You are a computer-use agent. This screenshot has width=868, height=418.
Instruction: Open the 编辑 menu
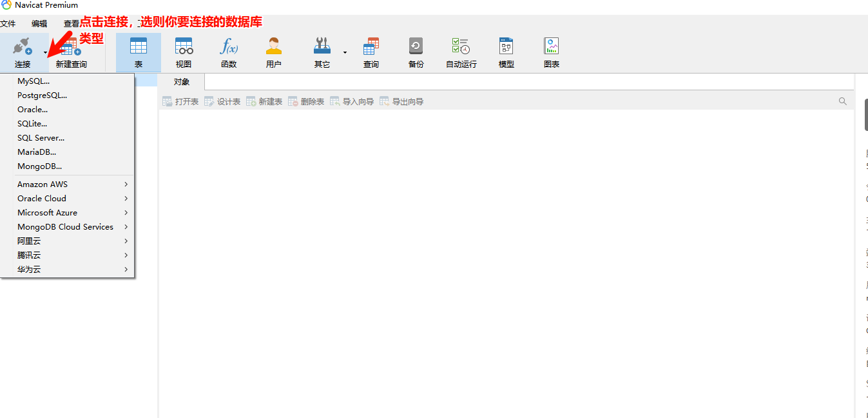pos(39,24)
